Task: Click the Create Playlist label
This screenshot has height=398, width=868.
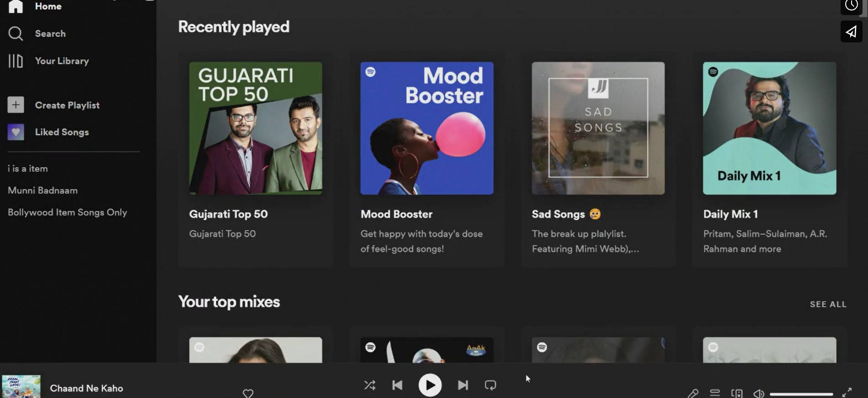Action: pyautogui.click(x=67, y=105)
